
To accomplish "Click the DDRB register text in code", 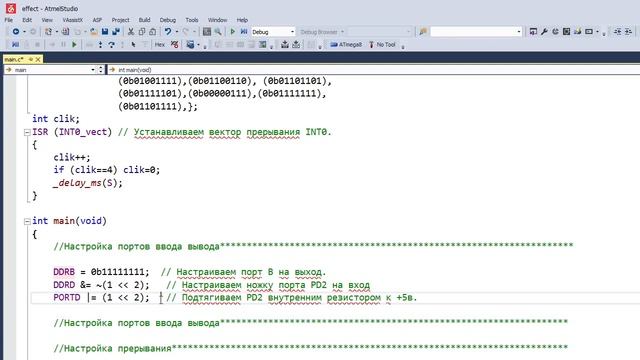I will pyautogui.click(x=64, y=272).
